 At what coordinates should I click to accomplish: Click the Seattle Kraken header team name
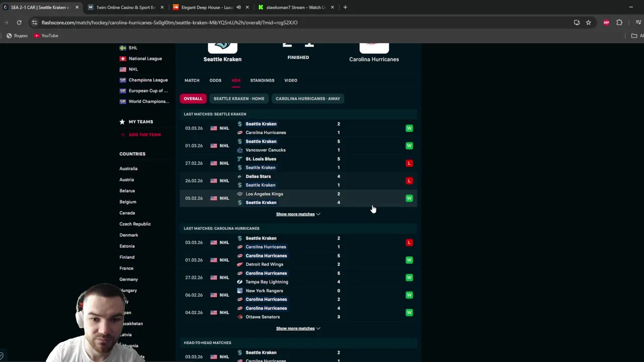click(222, 59)
